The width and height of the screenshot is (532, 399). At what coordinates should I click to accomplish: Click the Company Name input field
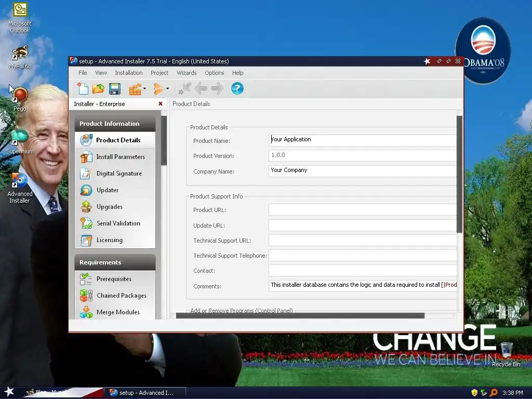[362, 170]
